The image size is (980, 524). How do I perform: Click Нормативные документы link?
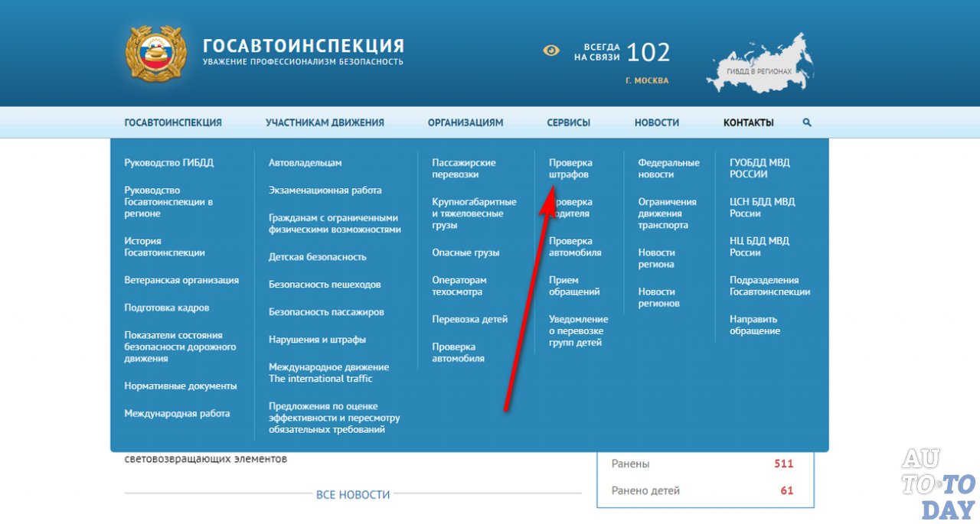[181, 386]
